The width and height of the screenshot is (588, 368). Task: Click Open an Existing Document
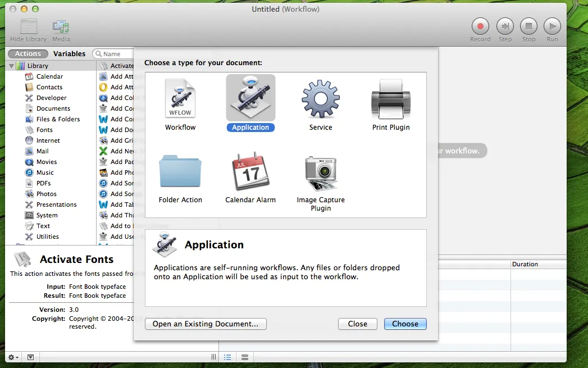click(x=206, y=324)
